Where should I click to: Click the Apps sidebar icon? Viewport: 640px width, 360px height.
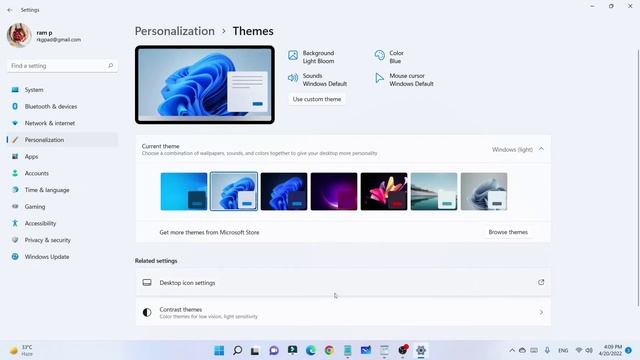(15, 157)
